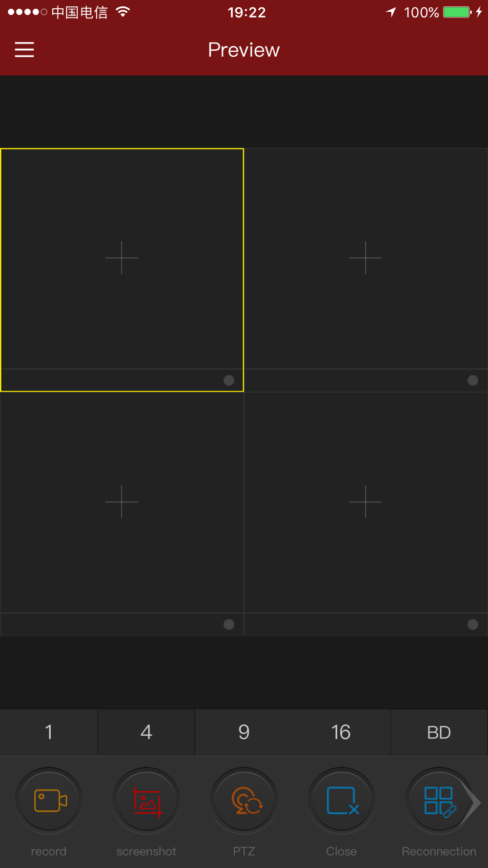Toggle the bottom-right pane status dot
Image resolution: width=488 pixels, height=868 pixels.
click(473, 624)
